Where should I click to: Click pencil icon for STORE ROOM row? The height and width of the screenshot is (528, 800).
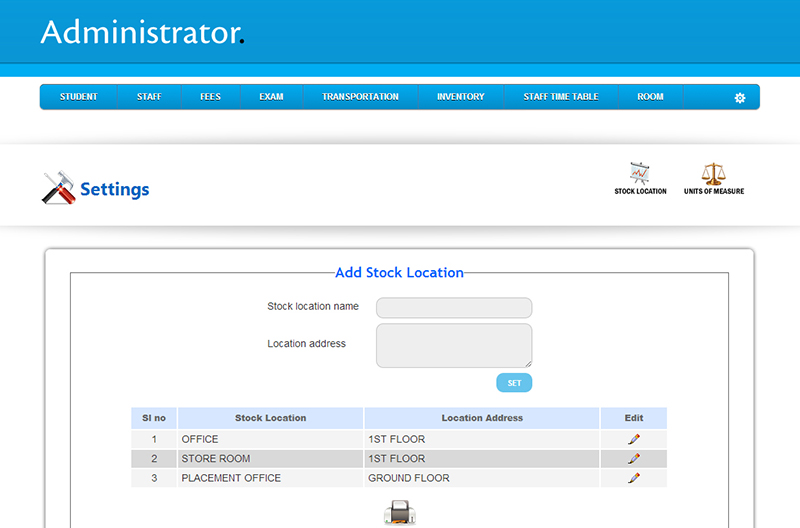click(x=633, y=459)
